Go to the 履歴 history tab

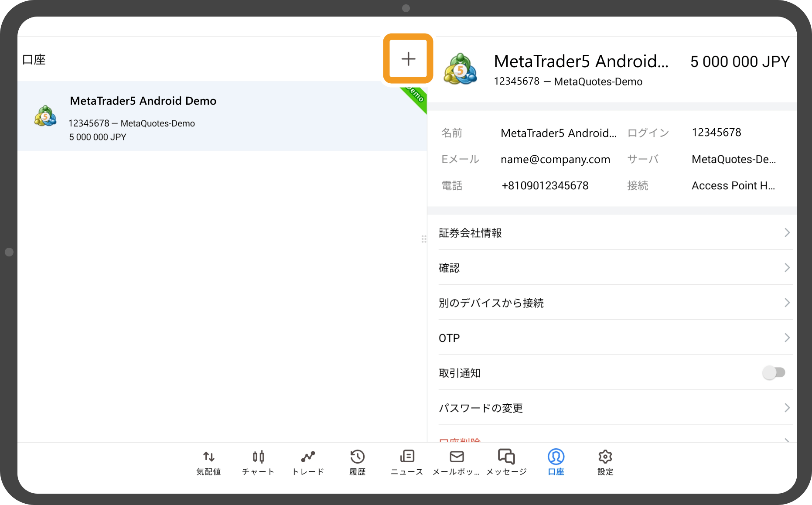[x=357, y=463]
